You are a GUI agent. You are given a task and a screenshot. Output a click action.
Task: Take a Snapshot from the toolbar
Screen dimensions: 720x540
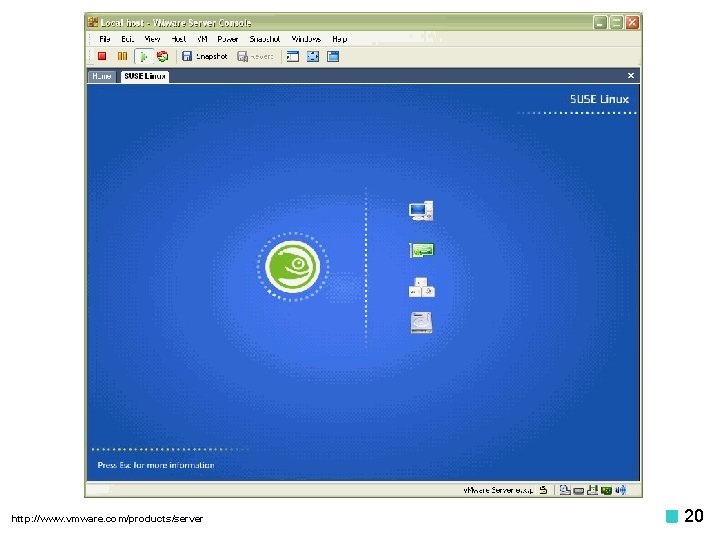[205, 56]
